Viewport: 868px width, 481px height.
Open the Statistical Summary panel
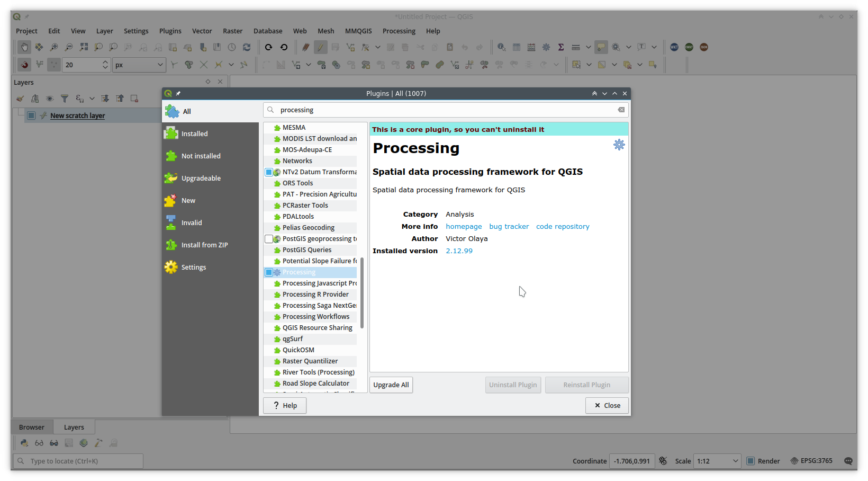pos(560,47)
